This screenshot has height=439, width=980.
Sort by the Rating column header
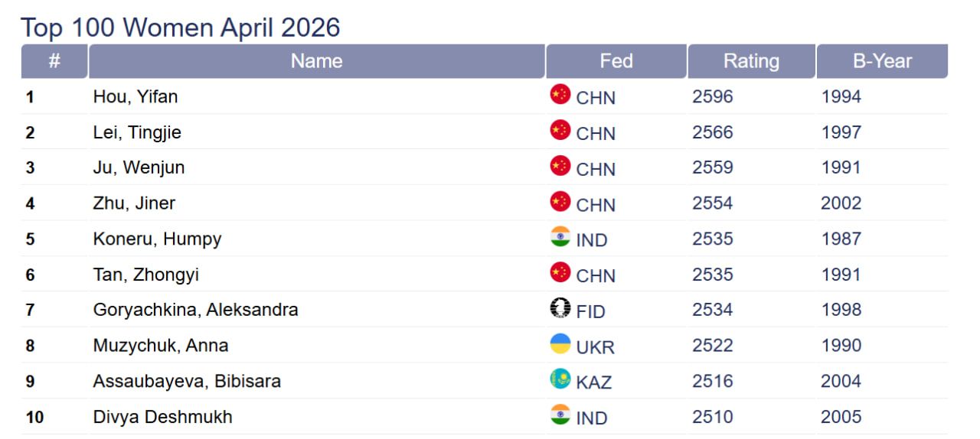(x=751, y=61)
